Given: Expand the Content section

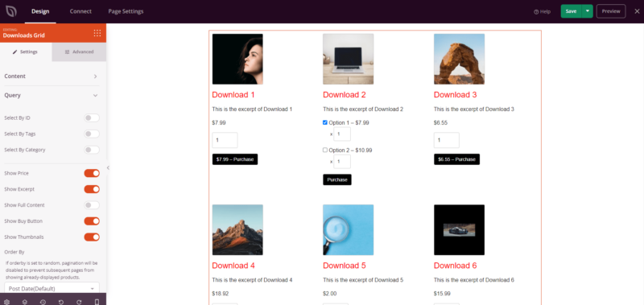Looking at the screenshot, I should pos(52,76).
